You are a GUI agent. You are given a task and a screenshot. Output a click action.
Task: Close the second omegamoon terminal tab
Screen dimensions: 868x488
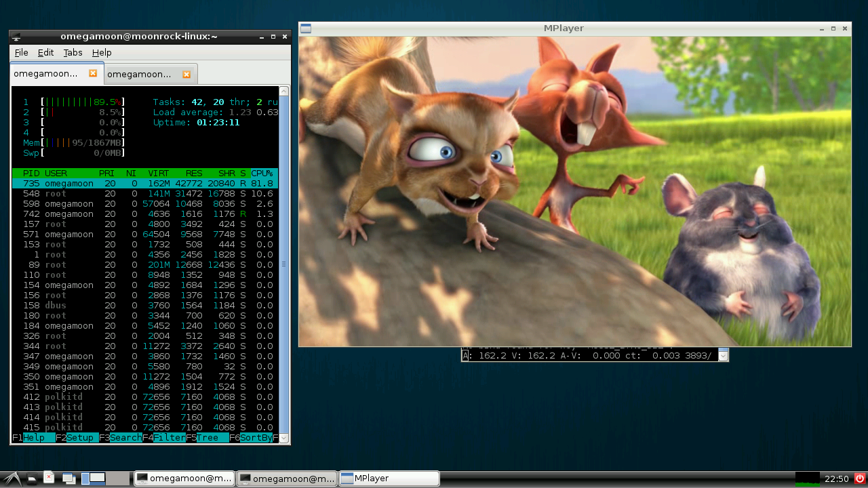186,74
